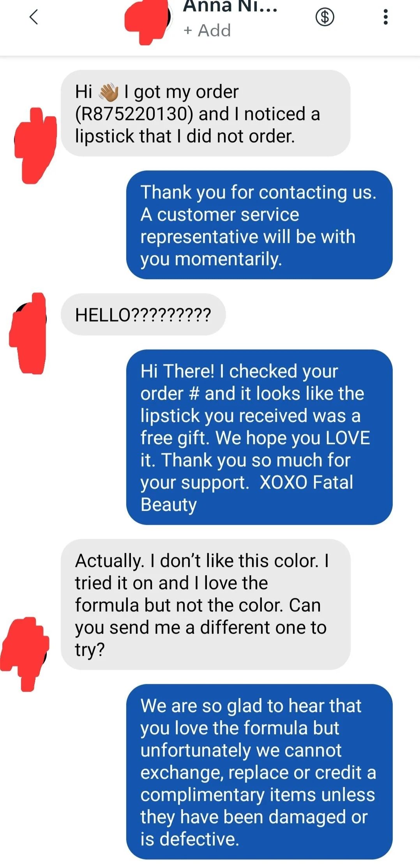Tap the 'XOXO Fatal Beauty' signature text
Image resolution: width=420 pixels, height=868 pixels.
coord(247,493)
